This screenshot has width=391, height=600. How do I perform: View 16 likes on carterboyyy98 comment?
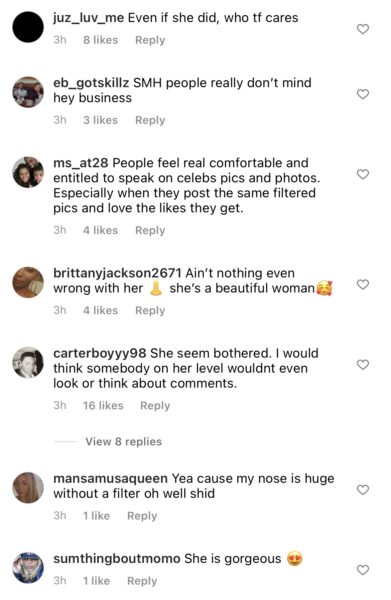(x=103, y=406)
